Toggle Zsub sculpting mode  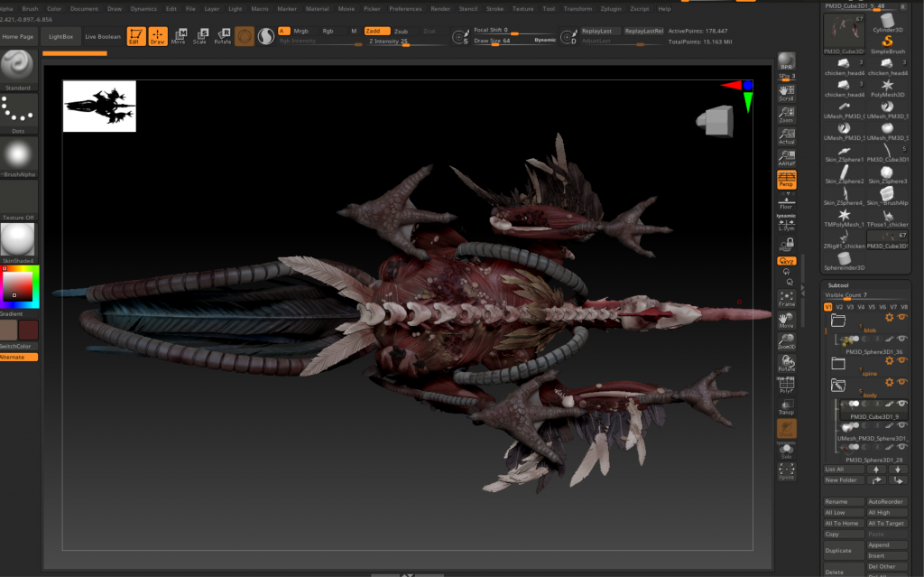tap(402, 31)
